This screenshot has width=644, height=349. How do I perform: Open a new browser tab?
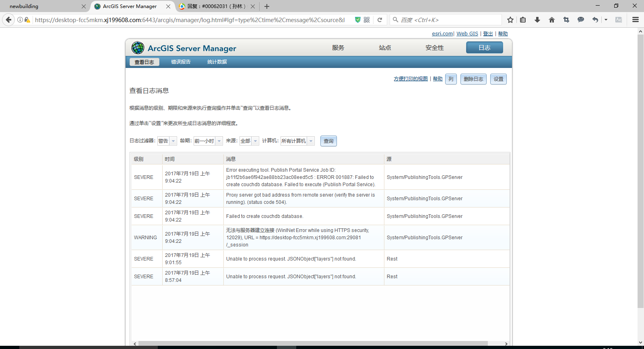pyautogui.click(x=267, y=6)
